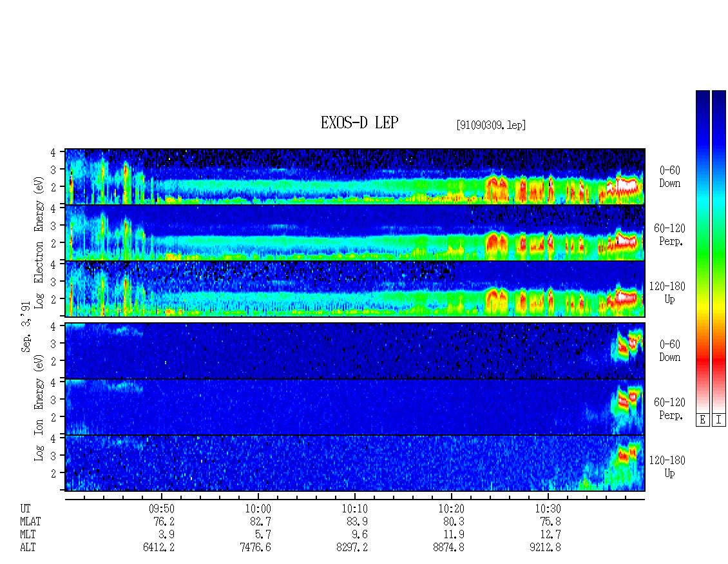This screenshot has height=564, width=728.
Task: Click the electron 120-180 Up pitch angle label
Action: click(667, 293)
